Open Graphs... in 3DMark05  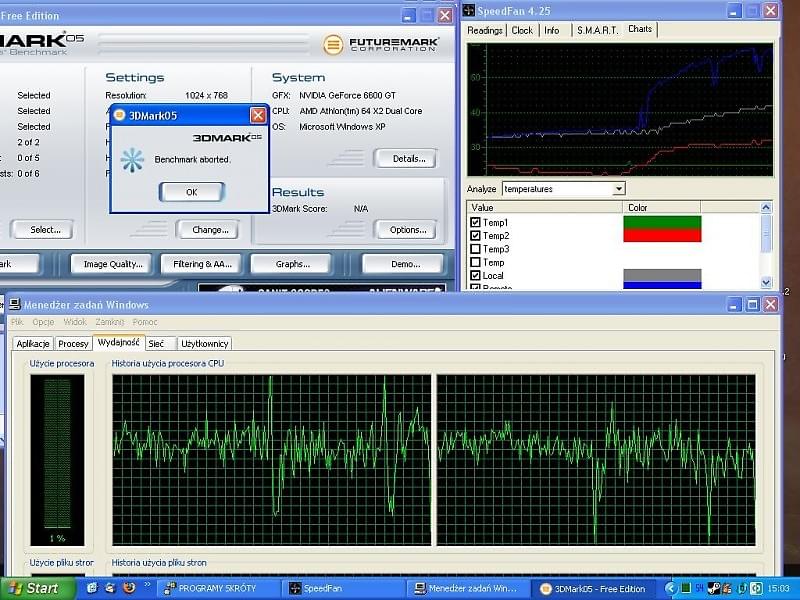click(x=291, y=264)
